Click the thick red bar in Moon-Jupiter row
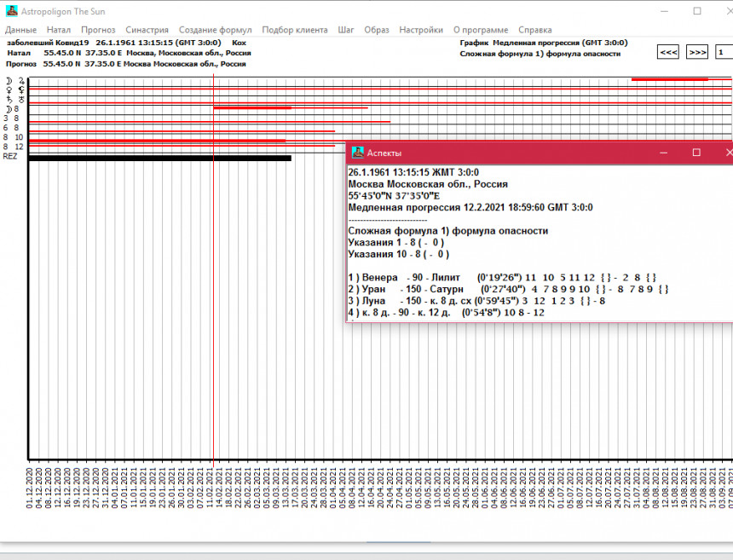The width and height of the screenshot is (733, 560). click(x=669, y=79)
